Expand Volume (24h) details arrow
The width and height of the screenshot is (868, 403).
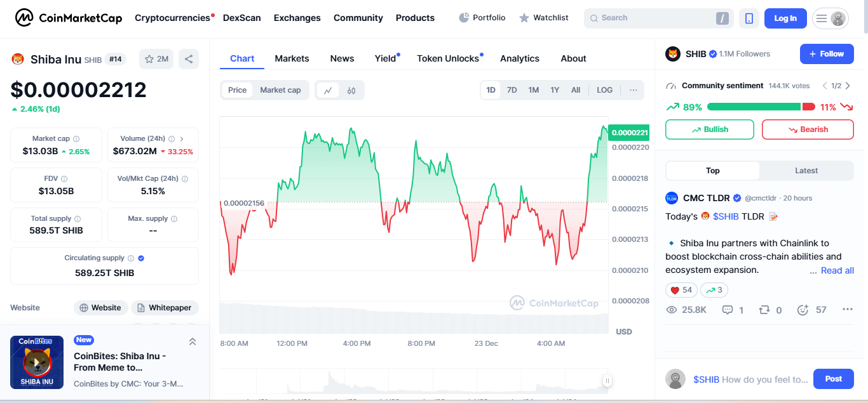click(x=182, y=138)
